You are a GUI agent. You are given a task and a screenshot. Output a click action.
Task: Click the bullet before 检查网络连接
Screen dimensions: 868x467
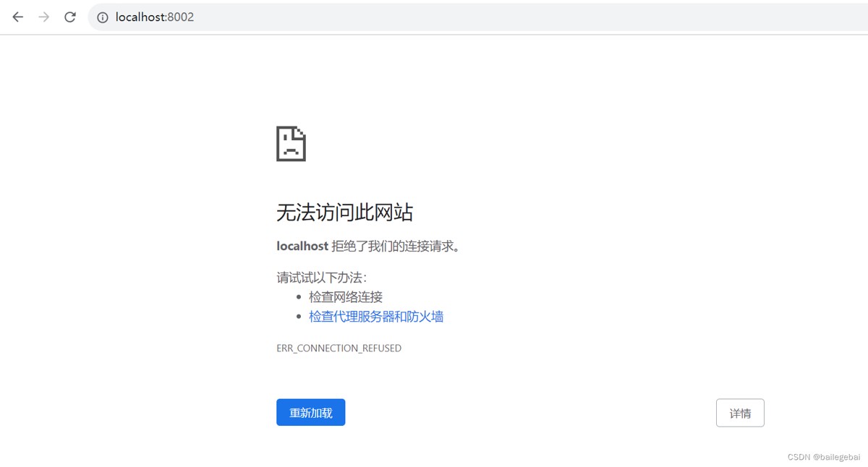pos(299,297)
